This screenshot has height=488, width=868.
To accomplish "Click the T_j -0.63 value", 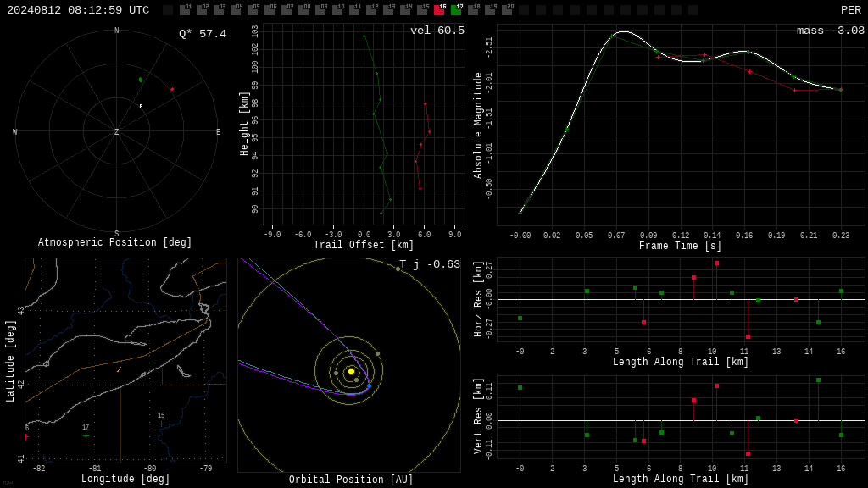I will (430, 264).
